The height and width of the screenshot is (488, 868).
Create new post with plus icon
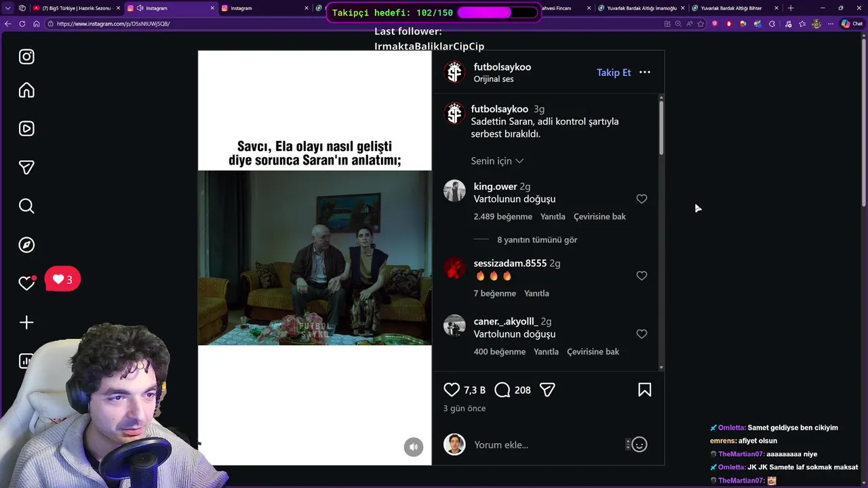click(26, 323)
